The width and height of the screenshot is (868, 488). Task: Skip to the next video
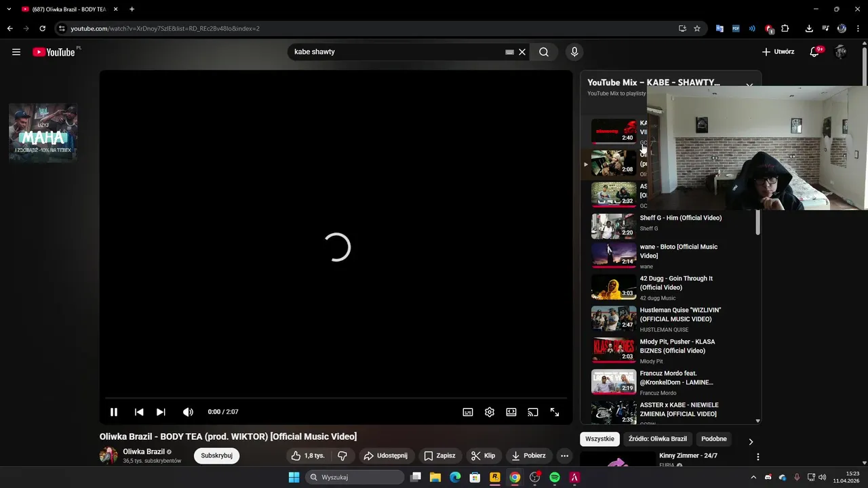(x=161, y=412)
